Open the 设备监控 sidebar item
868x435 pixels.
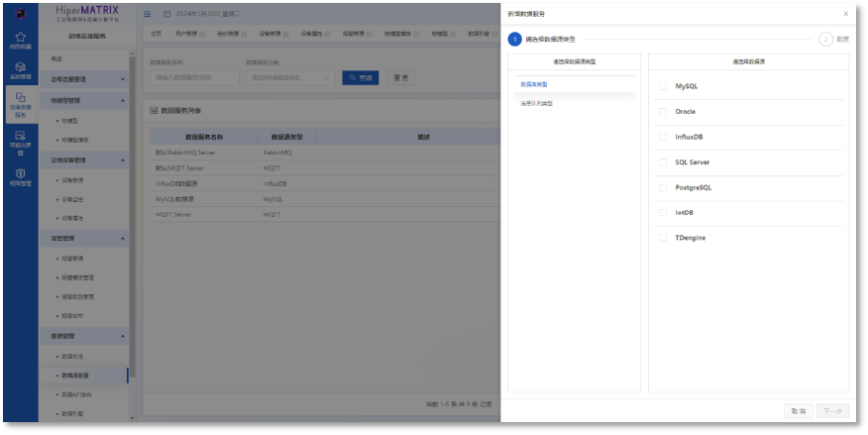click(x=72, y=199)
